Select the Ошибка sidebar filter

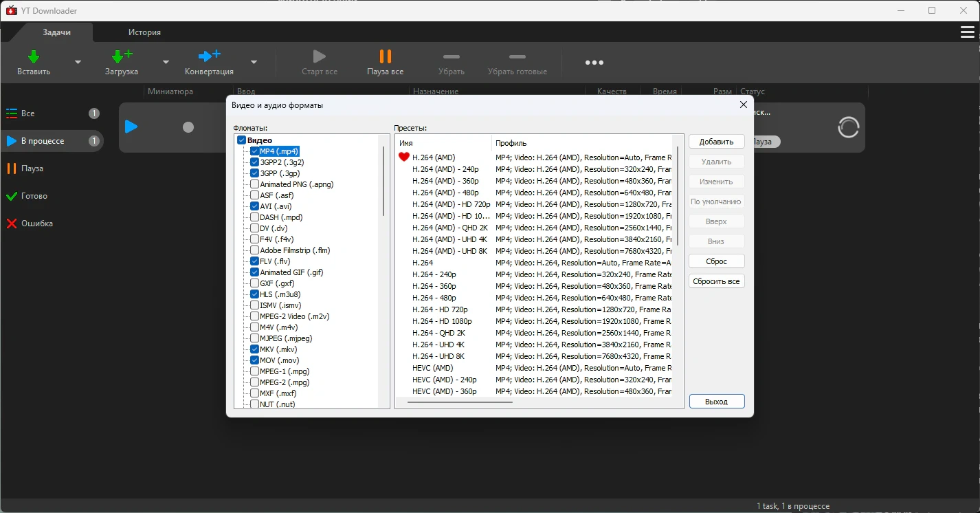tap(52, 223)
